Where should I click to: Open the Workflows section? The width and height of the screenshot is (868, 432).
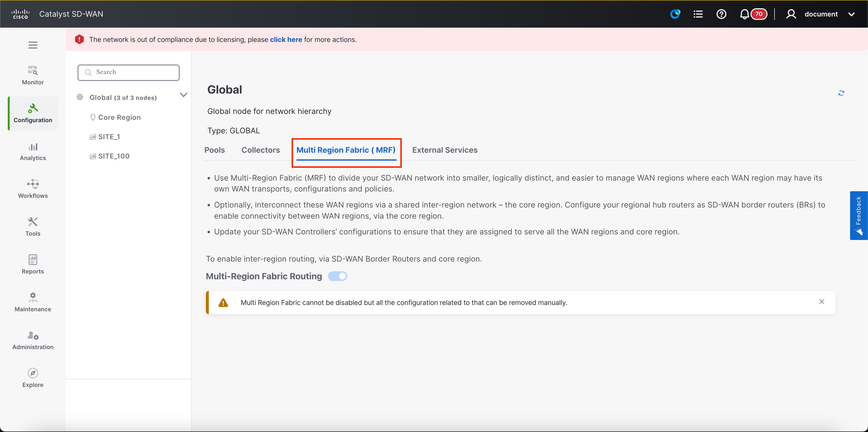point(33,189)
